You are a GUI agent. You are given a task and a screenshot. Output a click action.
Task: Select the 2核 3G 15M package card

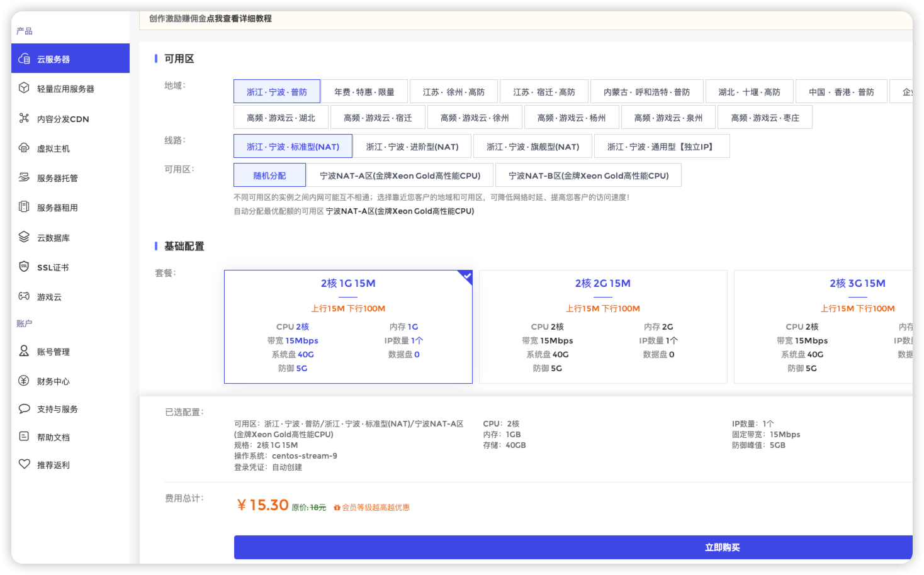point(823,327)
